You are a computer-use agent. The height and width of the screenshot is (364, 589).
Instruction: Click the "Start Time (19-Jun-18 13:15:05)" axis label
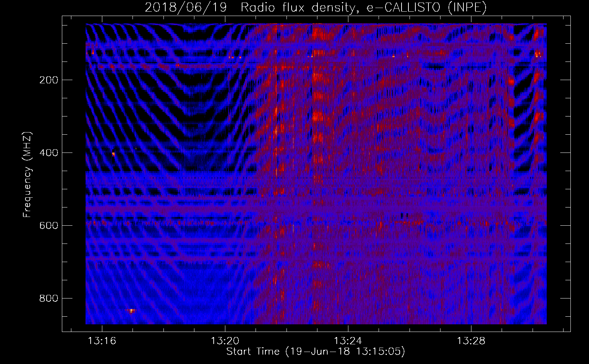(x=316, y=352)
